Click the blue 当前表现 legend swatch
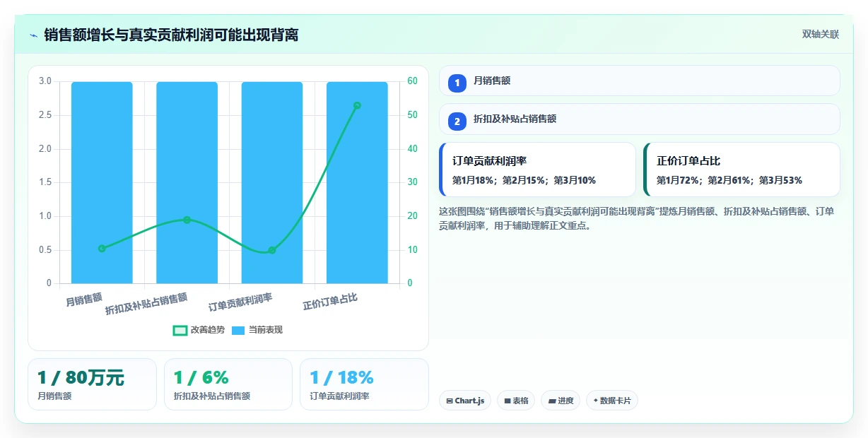The height and width of the screenshot is (438, 868). coord(239,330)
